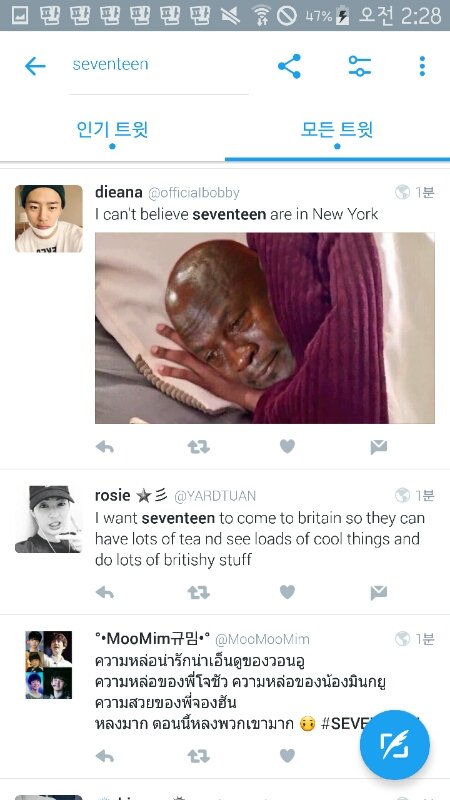
Task: Click the seventeen search field
Action: coord(159,65)
